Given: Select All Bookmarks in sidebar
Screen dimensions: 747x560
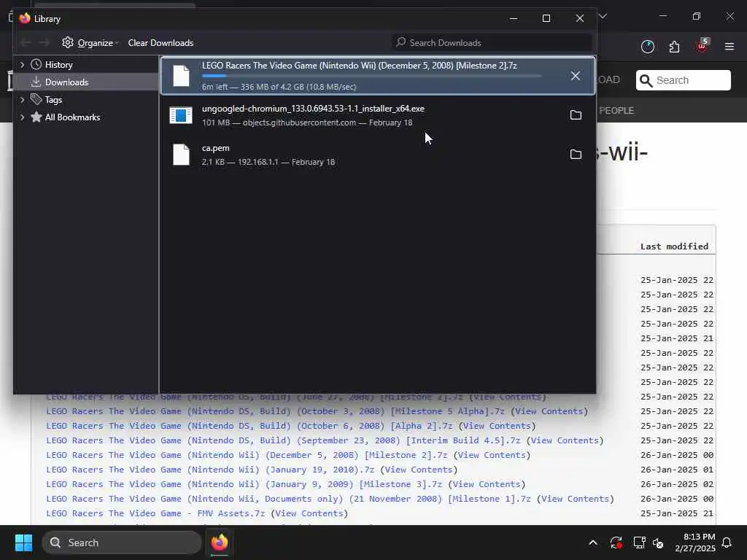Looking at the screenshot, I should click(72, 117).
